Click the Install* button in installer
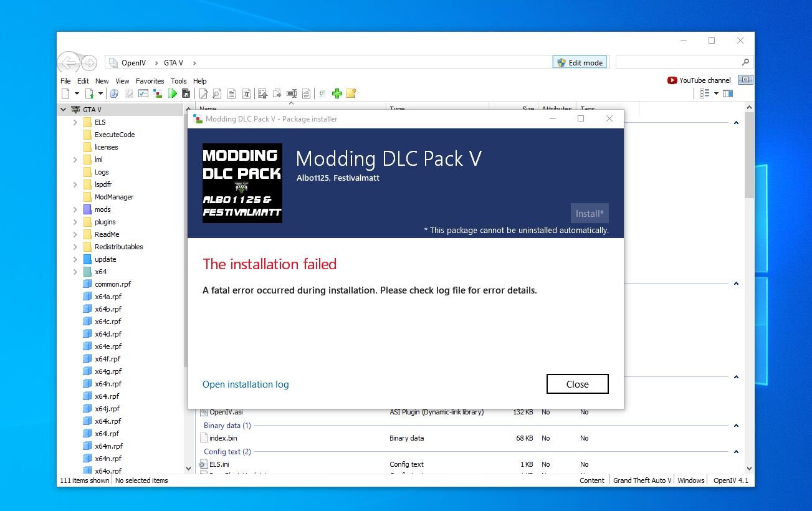 pos(590,213)
